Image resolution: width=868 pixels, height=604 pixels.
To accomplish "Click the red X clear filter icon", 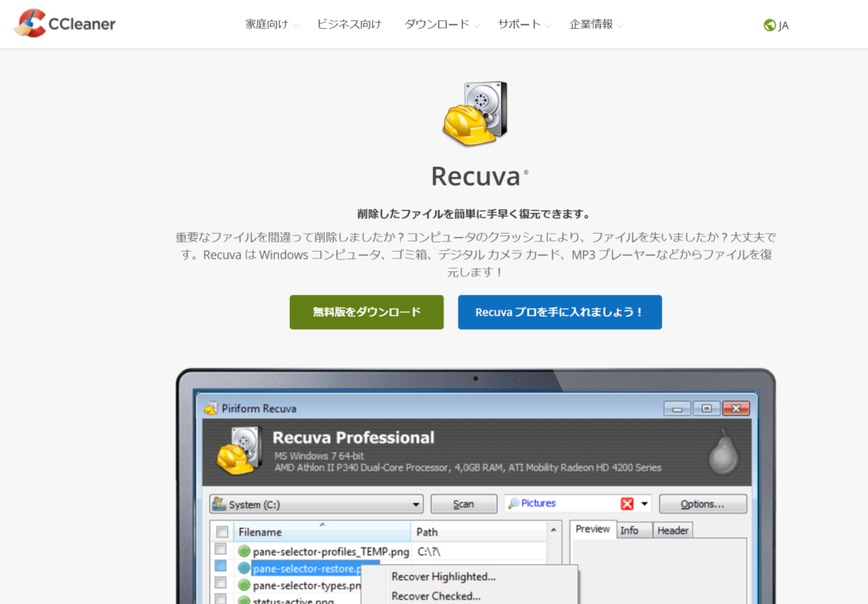I will tap(627, 504).
